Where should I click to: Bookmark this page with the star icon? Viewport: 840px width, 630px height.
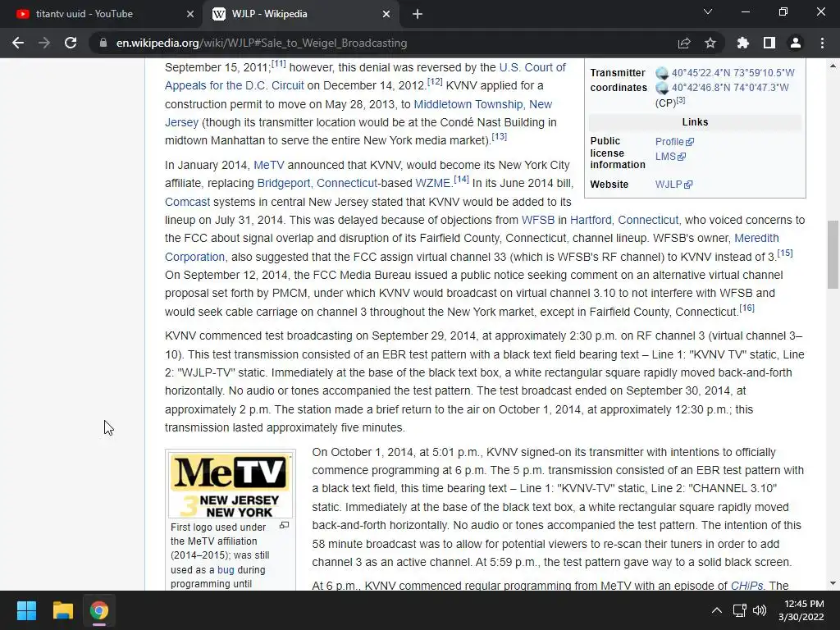point(710,43)
